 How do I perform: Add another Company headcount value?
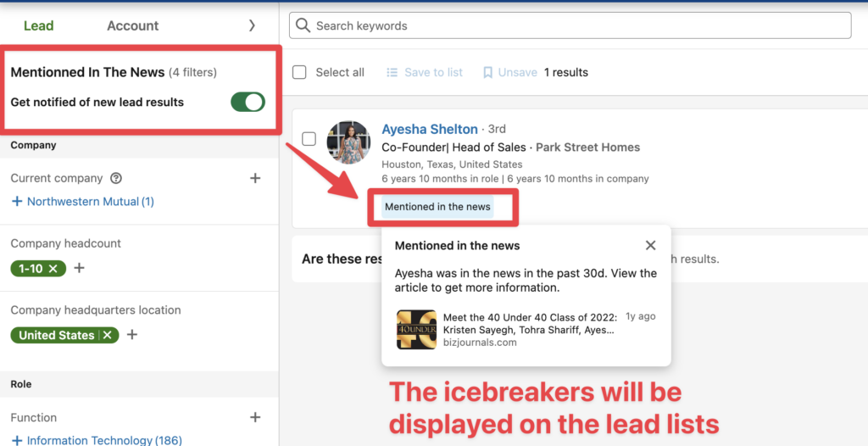coord(79,268)
